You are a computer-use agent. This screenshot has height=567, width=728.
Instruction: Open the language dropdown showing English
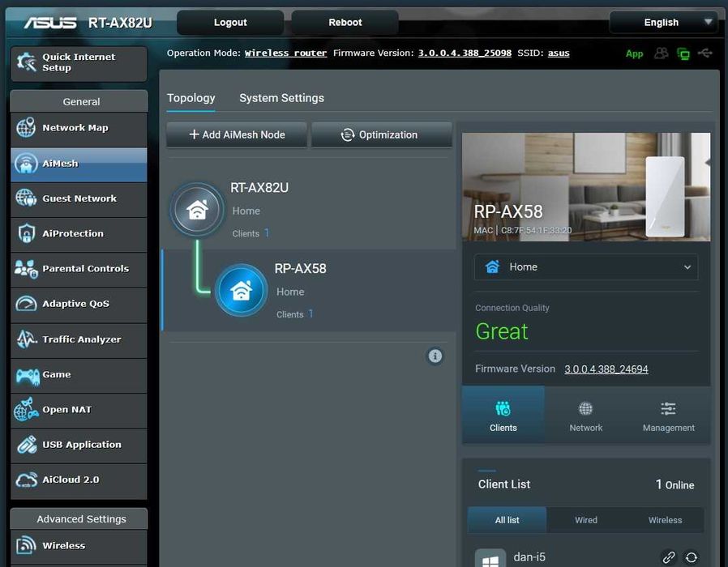pyautogui.click(x=664, y=22)
